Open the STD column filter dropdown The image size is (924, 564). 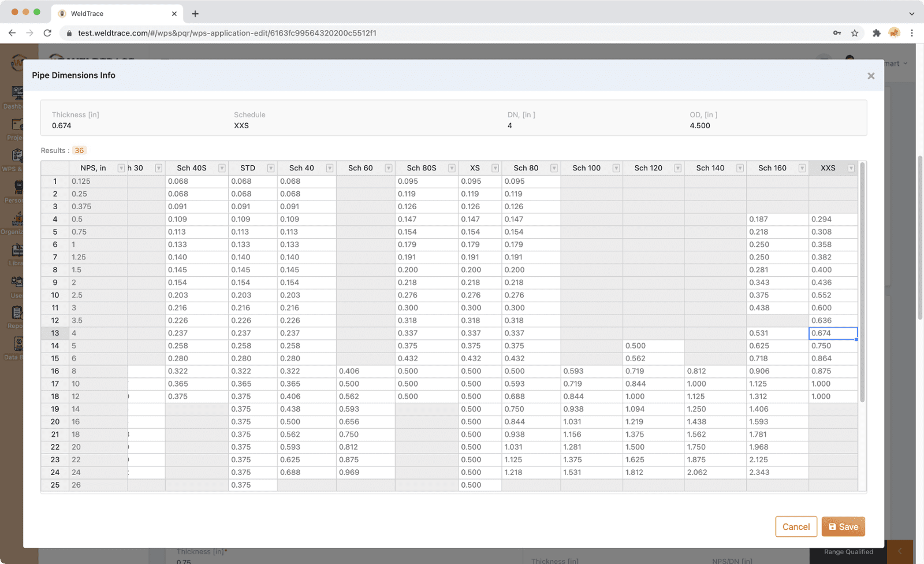click(270, 168)
